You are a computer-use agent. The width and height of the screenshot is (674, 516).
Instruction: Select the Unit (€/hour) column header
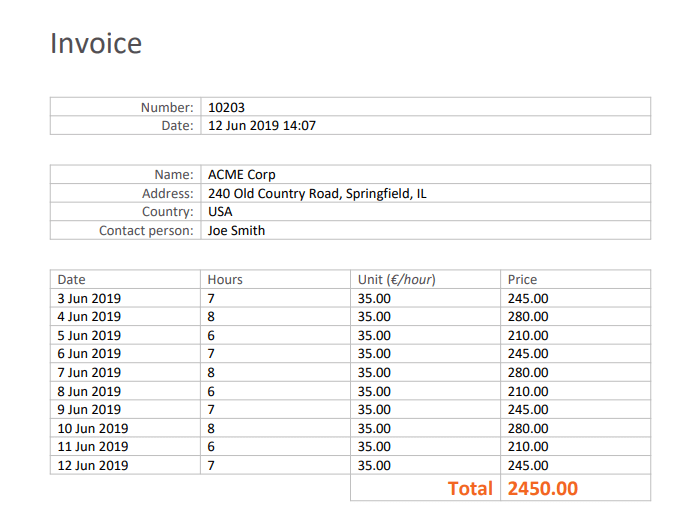tap(397, 280)
